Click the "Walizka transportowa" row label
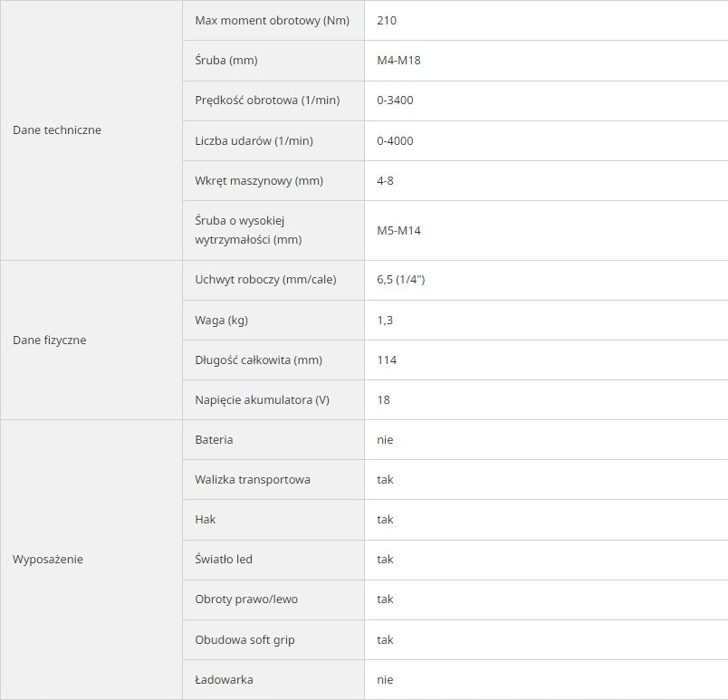 (253, 480)
